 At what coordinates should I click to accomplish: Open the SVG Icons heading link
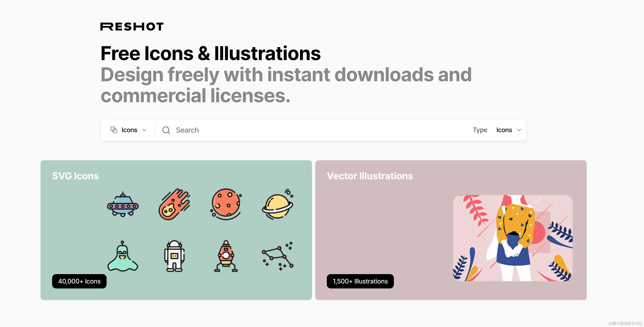(75, 176)
